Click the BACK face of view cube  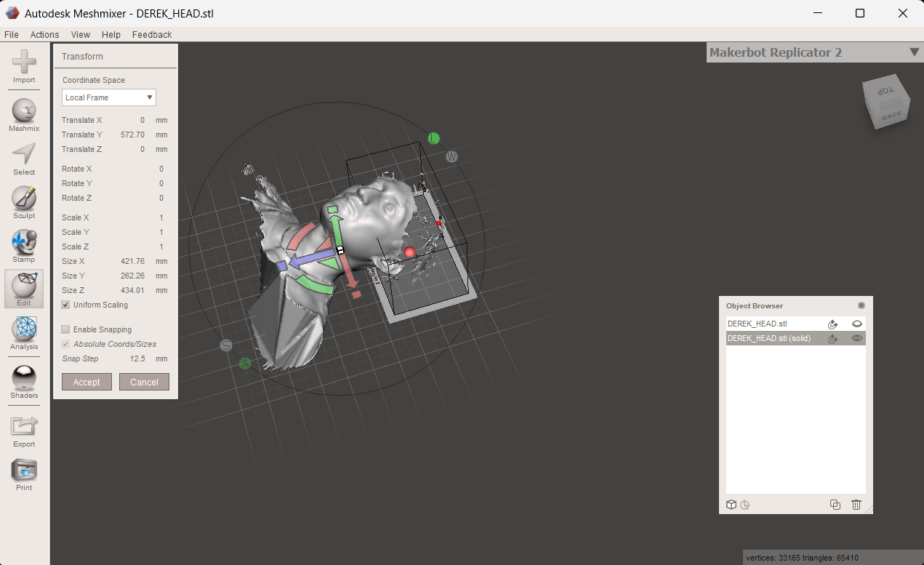[891, 116]
